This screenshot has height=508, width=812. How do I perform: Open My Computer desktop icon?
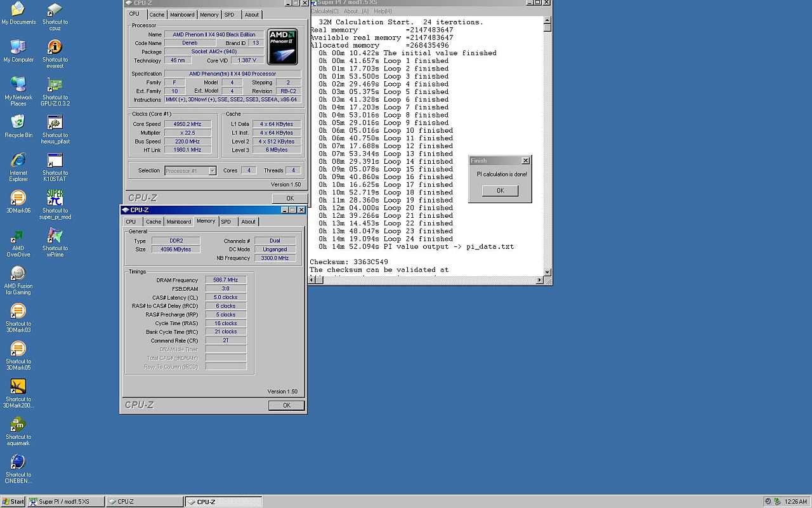18,51
